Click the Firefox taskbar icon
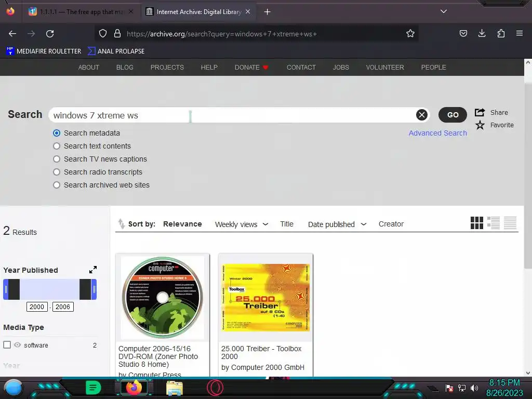This screenshot has width=532, height=399. tap(134, 388)
